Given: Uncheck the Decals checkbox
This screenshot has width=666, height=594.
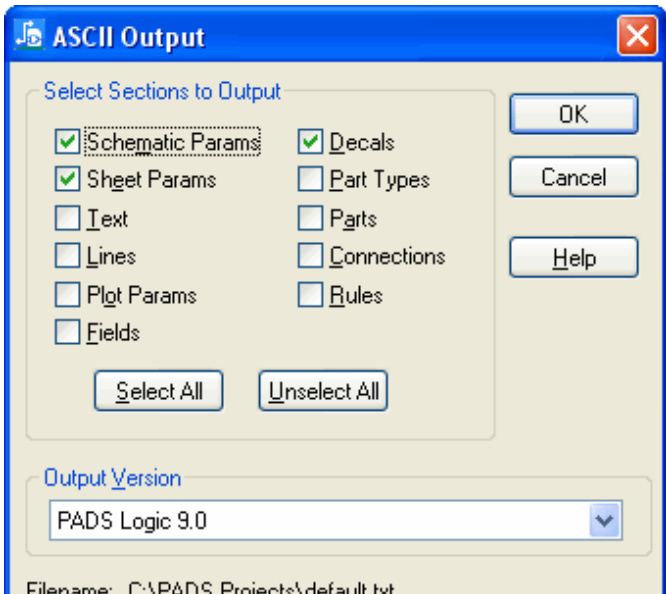Looking at the screenshot, I should tap(310, 143).
